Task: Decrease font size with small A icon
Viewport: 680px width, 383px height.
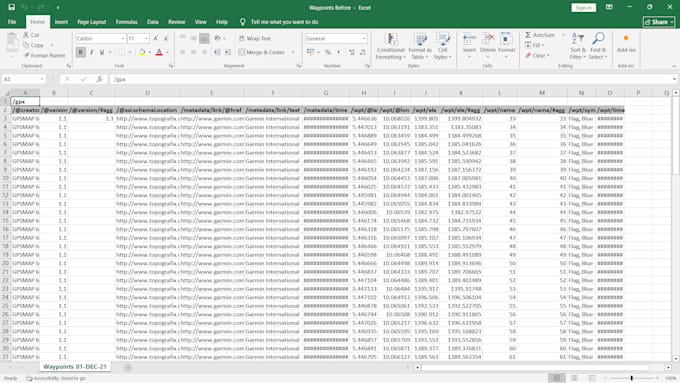Action: [166, 38]
